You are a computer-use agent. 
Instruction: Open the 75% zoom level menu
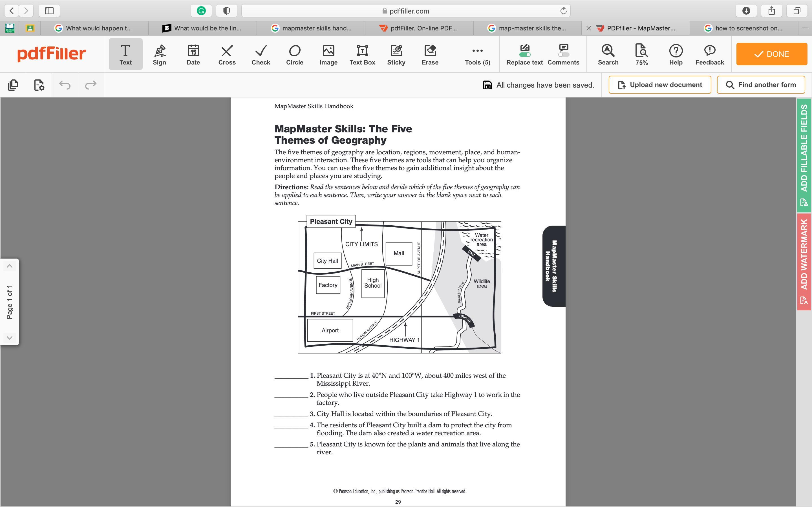coord(641,54)
